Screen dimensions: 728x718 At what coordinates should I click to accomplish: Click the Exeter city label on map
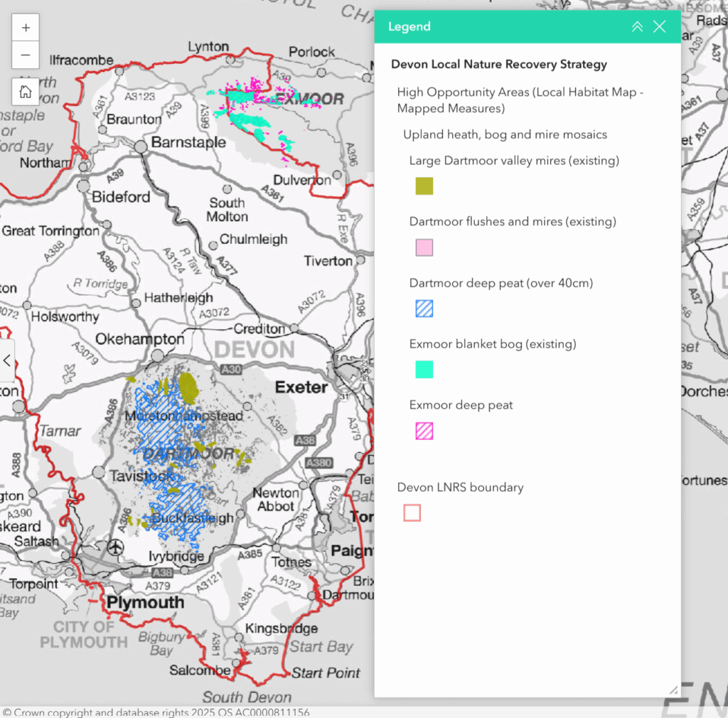click(301, 387)
